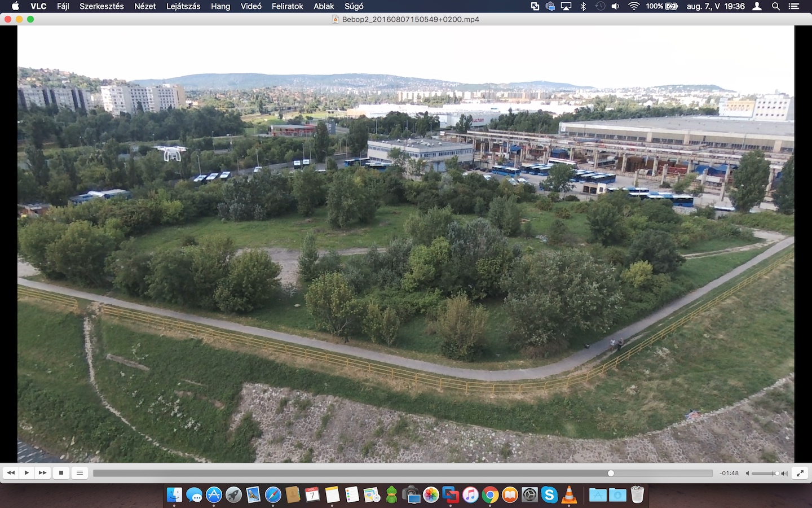Set volume to maximum via loud speaker icon
Image resolution: width=812 pixels, height=508 pixels.
pos(784,474)
